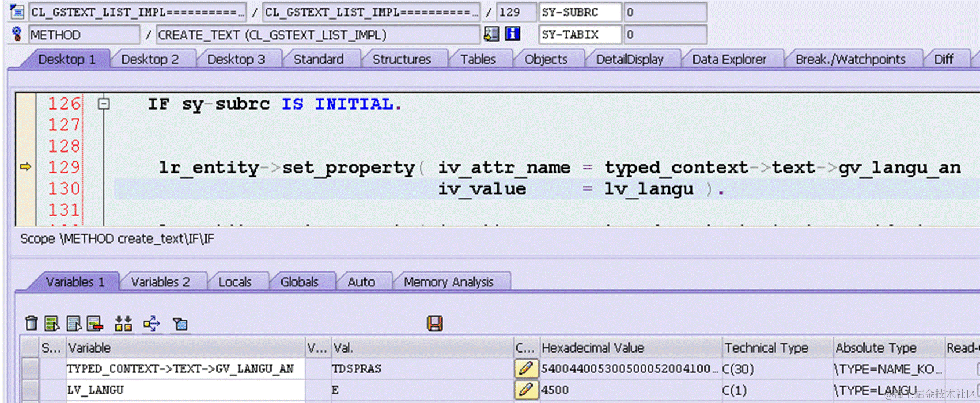This screenshot has height=403, width=980.
Task: Click the Variable column header
Action: 186,347
